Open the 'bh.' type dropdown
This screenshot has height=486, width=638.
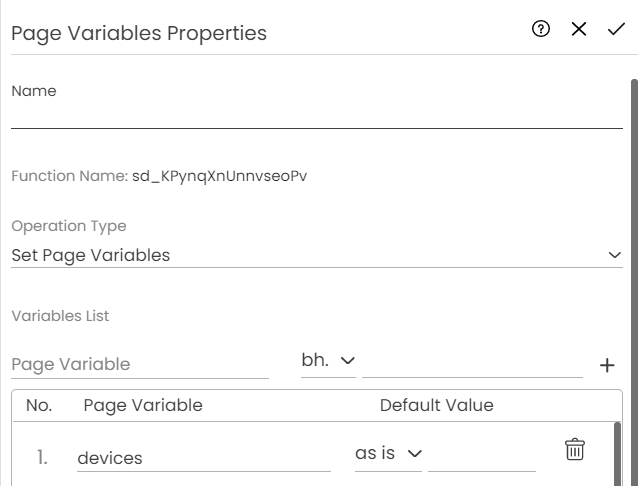pos(328,360)
